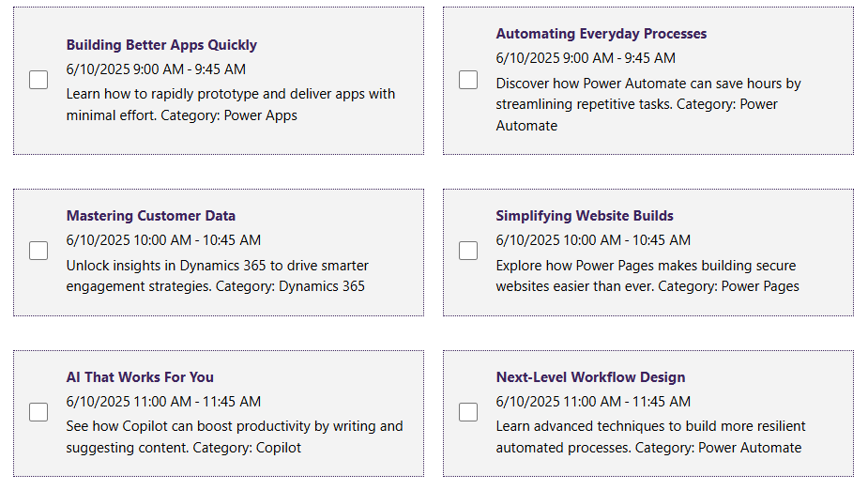868x490 pixels.
Task: Enable the Simplifying Website Builds checkbox
Action: (x=468, y=251)
